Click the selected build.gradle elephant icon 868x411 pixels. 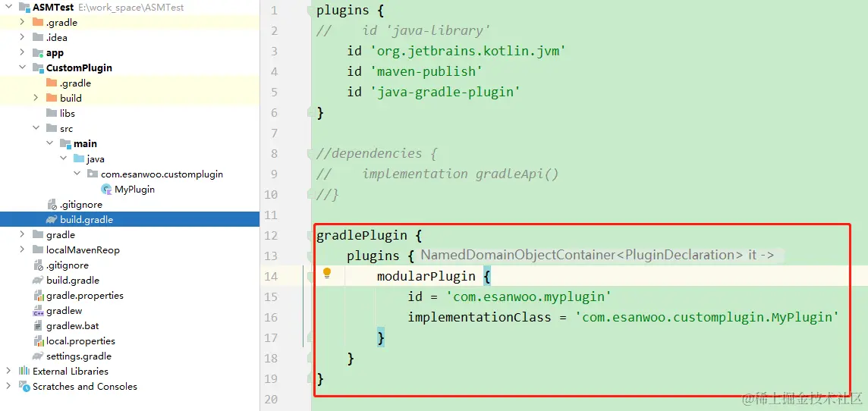52,220
